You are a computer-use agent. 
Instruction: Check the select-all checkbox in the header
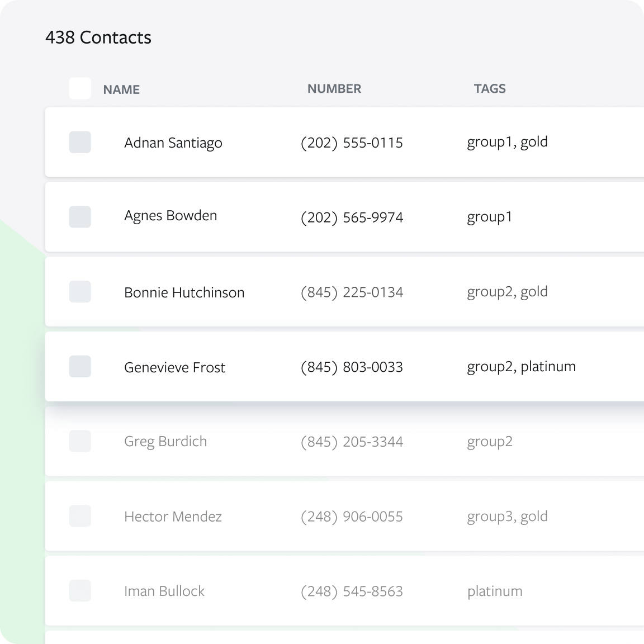(x=79, y=87)
